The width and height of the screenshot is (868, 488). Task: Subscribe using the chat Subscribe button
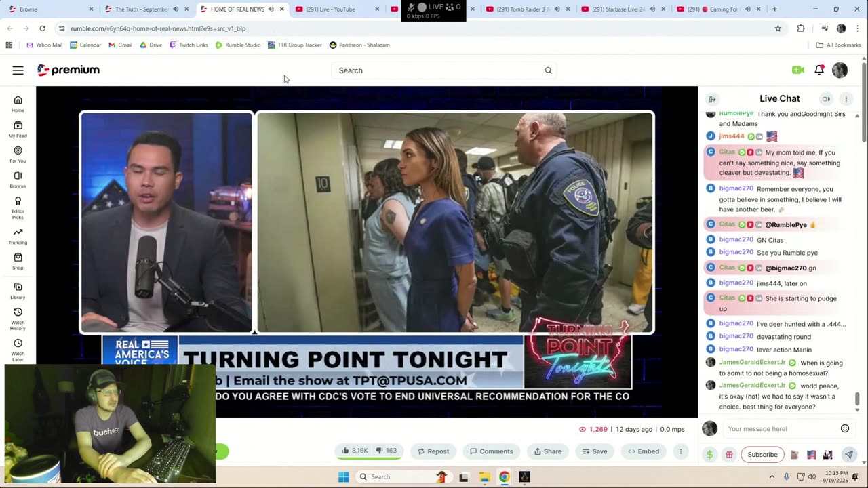pos(762,455)
